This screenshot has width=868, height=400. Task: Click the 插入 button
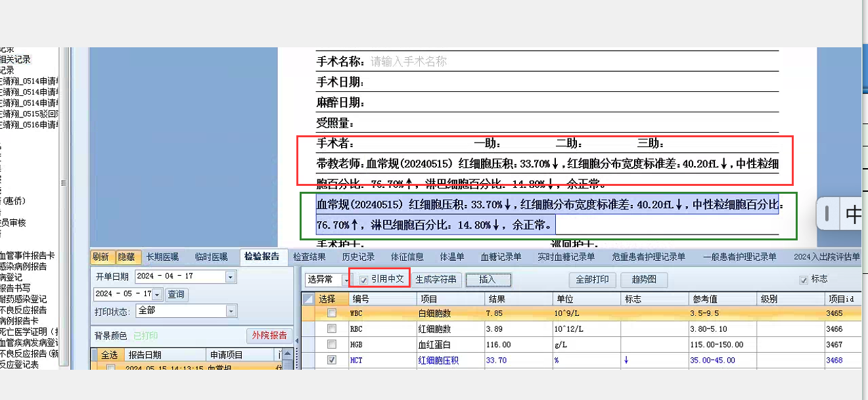pos(488,280)
